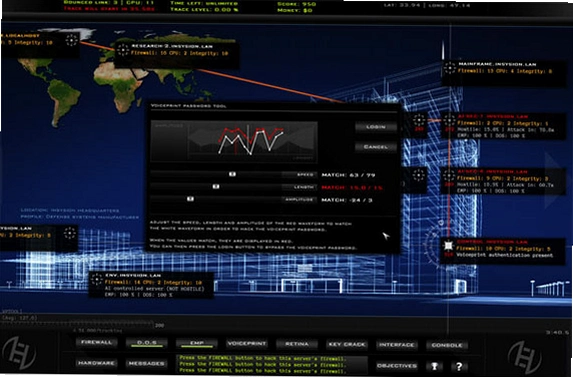Viewport: 573px width, 377px height.
Task: Select the localhost node target icon
Action: tap(72, 40)
